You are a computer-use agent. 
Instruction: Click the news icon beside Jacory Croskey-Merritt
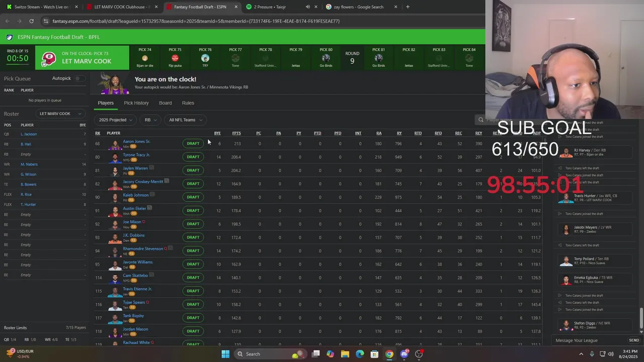[167, 181]
